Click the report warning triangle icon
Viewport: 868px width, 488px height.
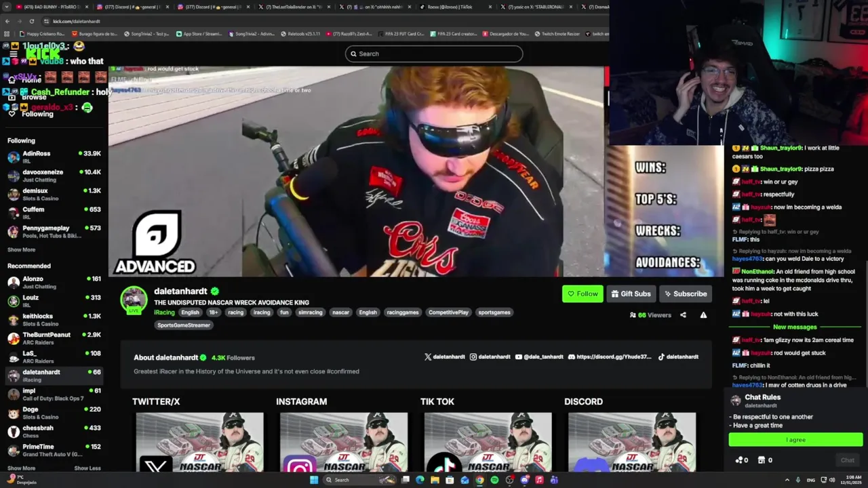coord(703,315)
